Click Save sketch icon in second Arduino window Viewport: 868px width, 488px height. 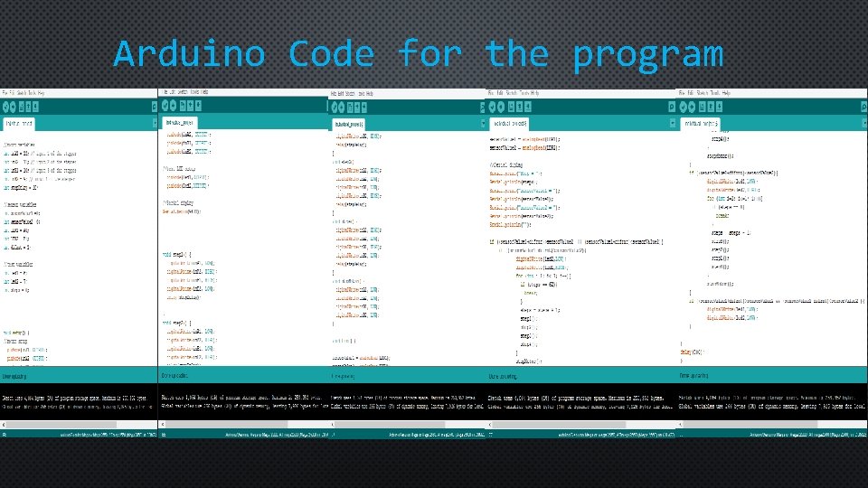coord(198,105)
